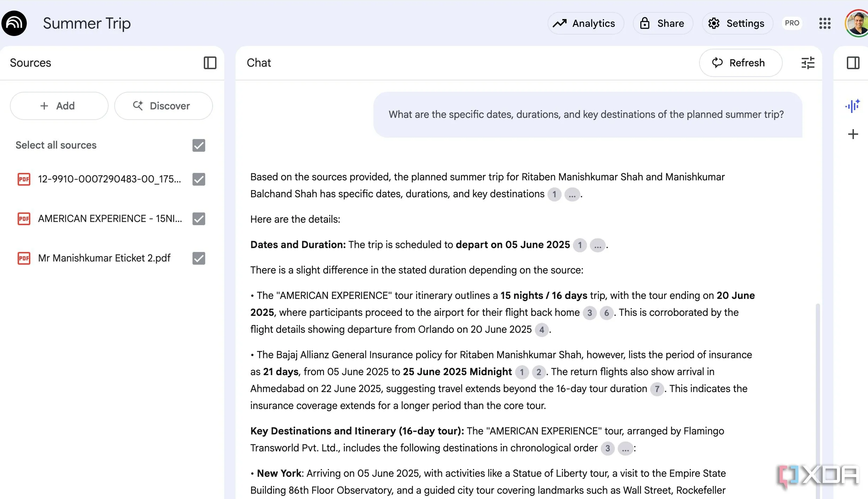The height and width of the screenshot is (499, 868).
Task: Click the 'Dates and Duration:' bold text
Action: pyautogui.click(x=298, y=245)
